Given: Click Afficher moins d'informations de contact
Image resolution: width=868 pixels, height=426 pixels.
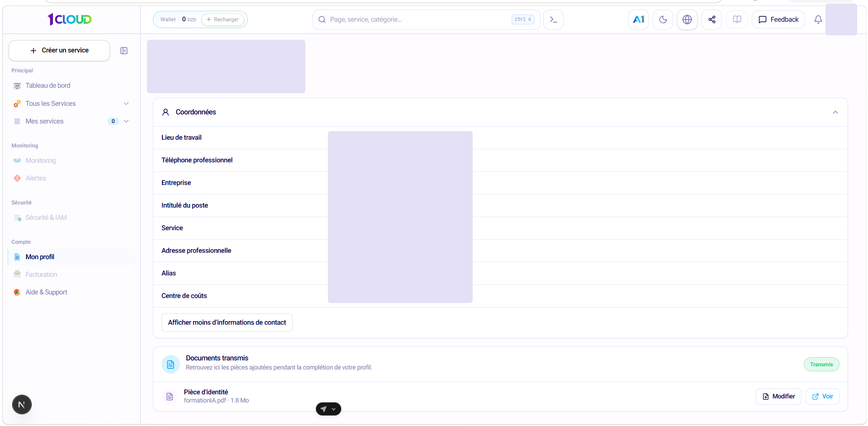Looking at the screenshot, I should point(227,322).
